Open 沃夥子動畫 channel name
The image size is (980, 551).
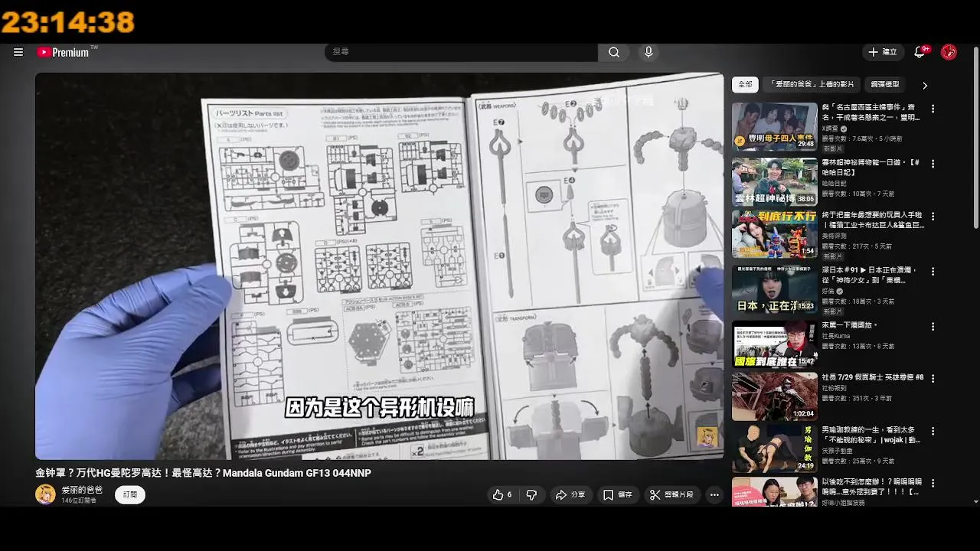click(836, 451)
